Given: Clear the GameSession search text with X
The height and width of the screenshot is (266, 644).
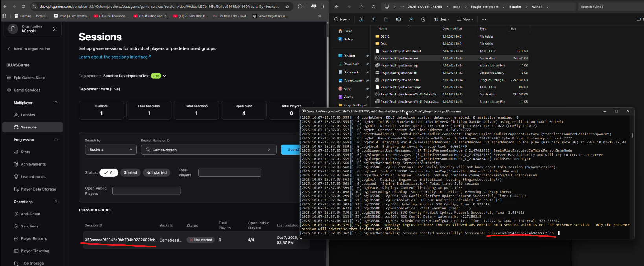Looking at the screenshot, I should 269,150.
